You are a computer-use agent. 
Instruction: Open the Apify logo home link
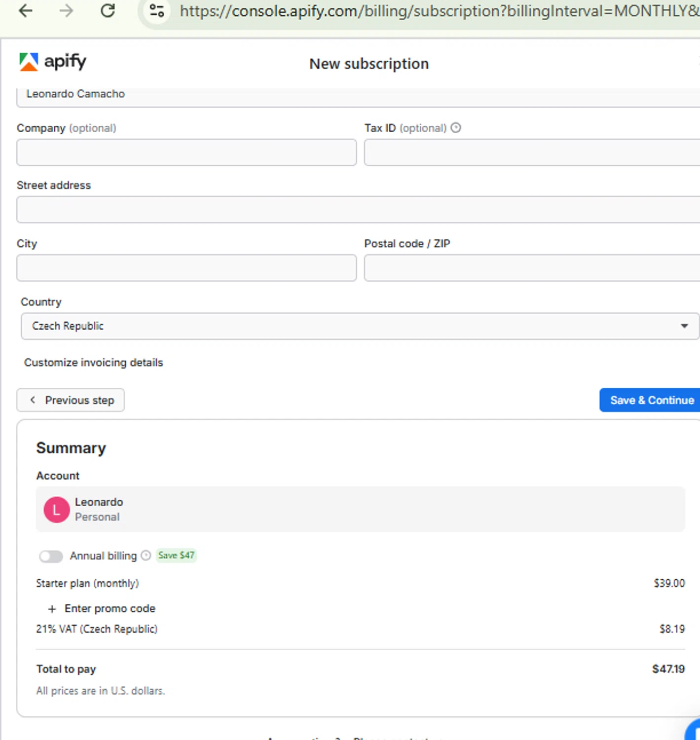pos(53,62)
